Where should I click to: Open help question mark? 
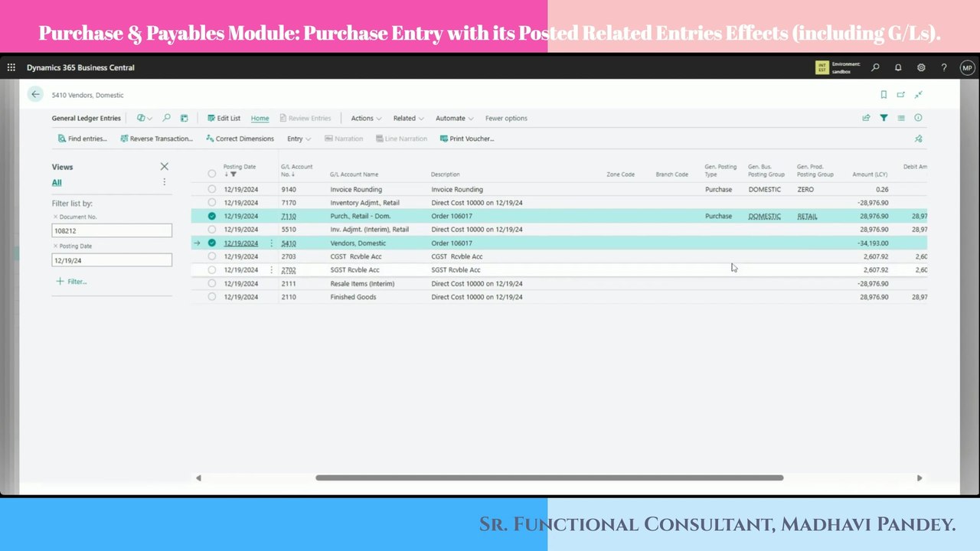[x=944, y=67]
